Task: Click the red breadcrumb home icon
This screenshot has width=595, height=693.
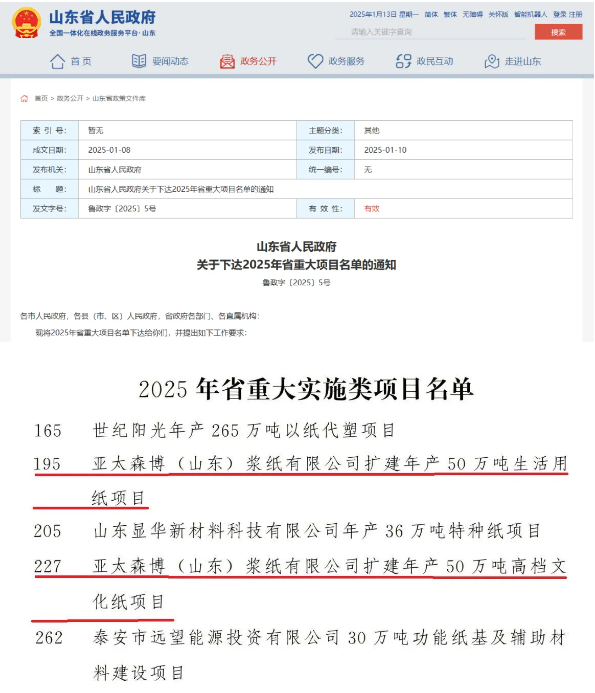Action: click(x=24, y=99)
